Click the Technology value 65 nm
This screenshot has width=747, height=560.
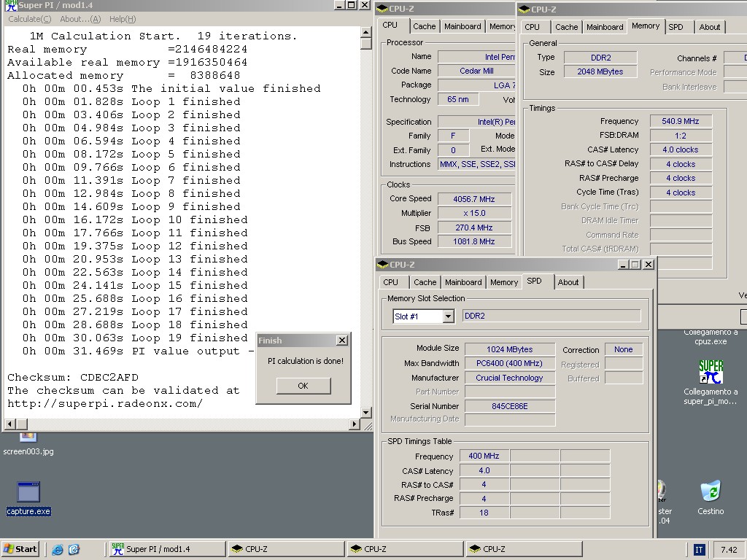coord(458,99)
